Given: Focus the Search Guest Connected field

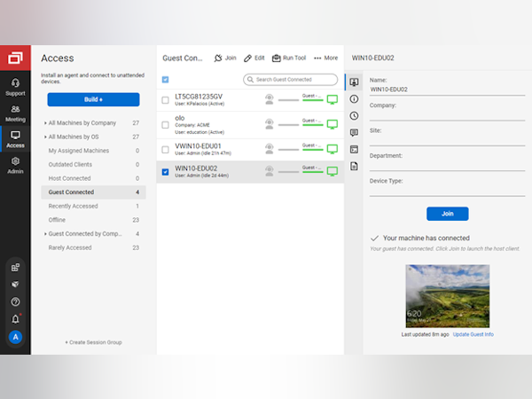Looking at the screenshot, I should coord(291,80).
